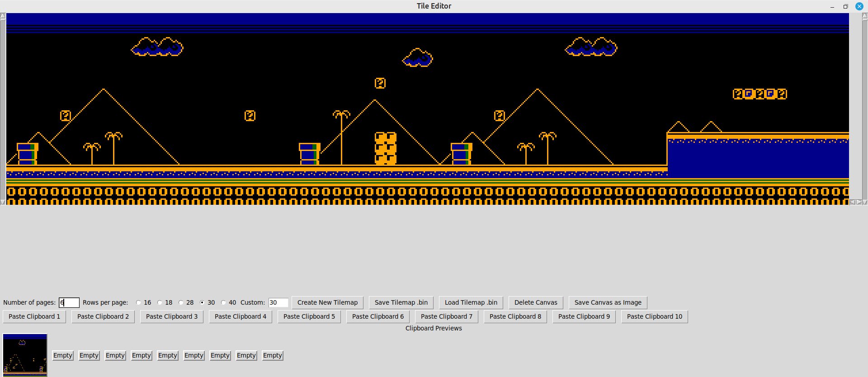Click Create New Tilemap button

click(327, 302)
